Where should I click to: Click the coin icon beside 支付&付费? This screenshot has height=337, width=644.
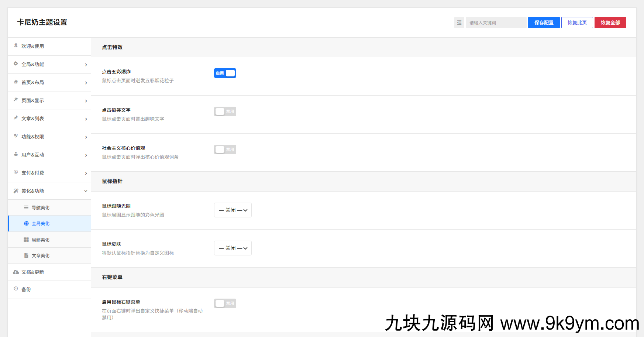[x=16, y=172]
